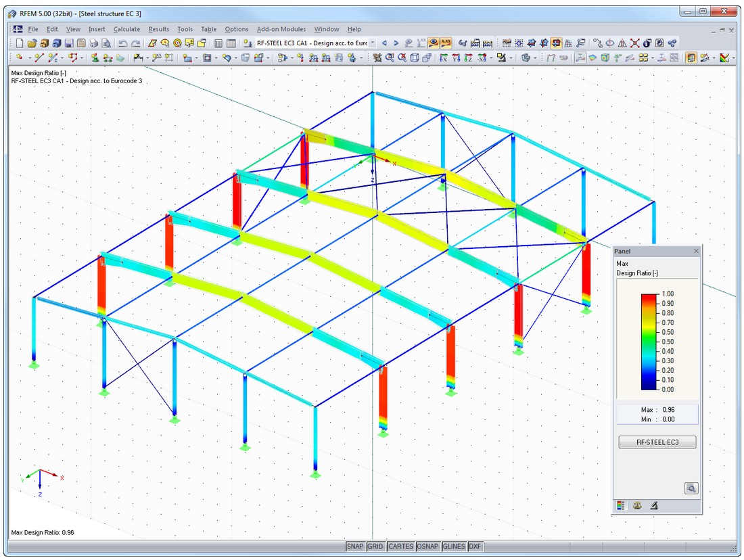
Task: Toggle show results eye icon
Action: 434,43
